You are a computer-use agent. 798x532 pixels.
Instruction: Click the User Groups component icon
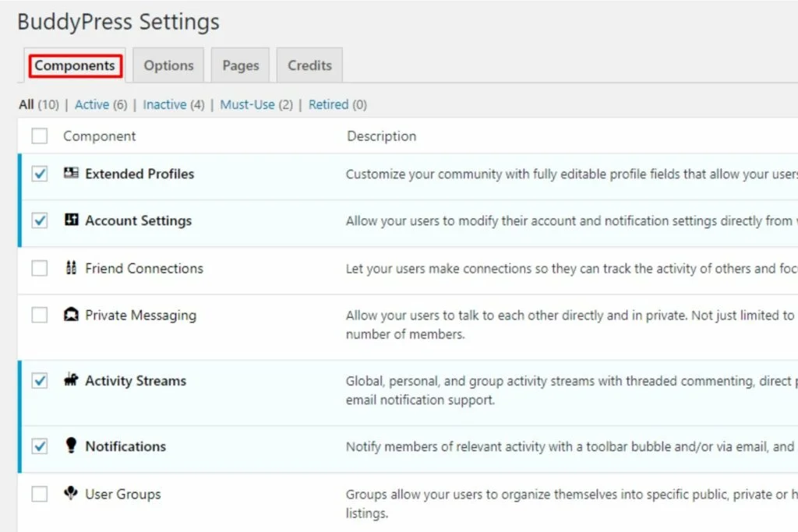click(x=71, y=494)
